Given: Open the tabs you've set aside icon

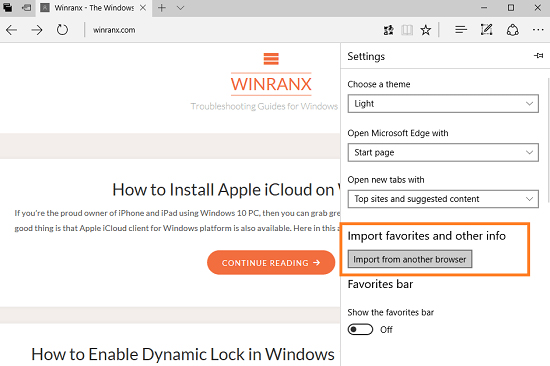Looking at the screenshot, I should pos(7,7).
